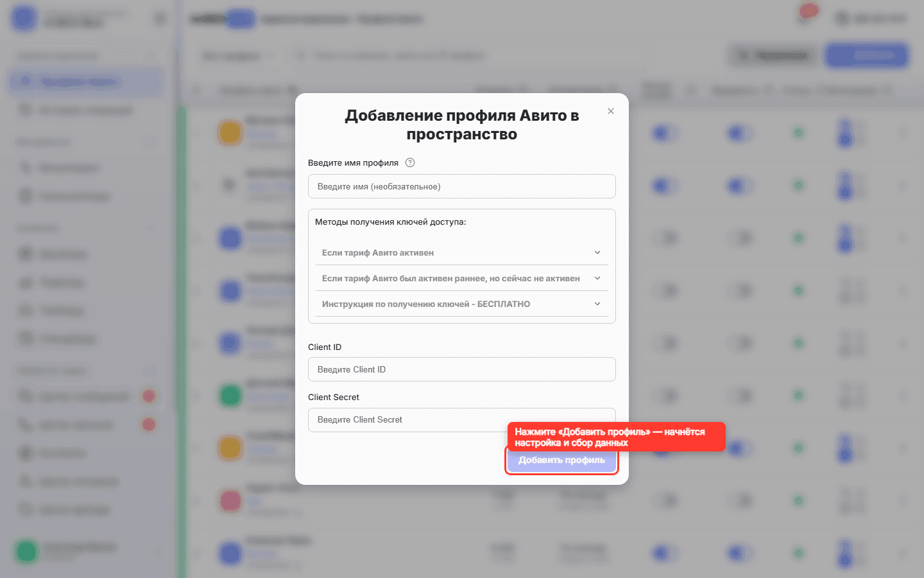Open red notification icon in blurred header

pyautogui.click(x=809, y=12)
